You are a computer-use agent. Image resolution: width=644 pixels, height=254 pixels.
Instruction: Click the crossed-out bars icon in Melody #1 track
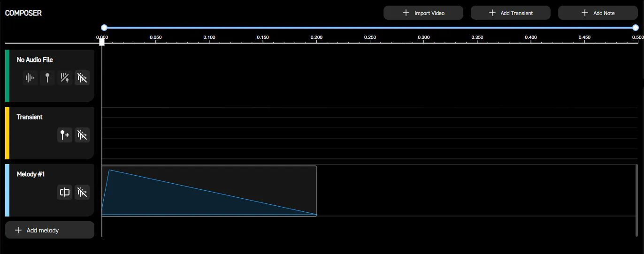coord(82,192)
